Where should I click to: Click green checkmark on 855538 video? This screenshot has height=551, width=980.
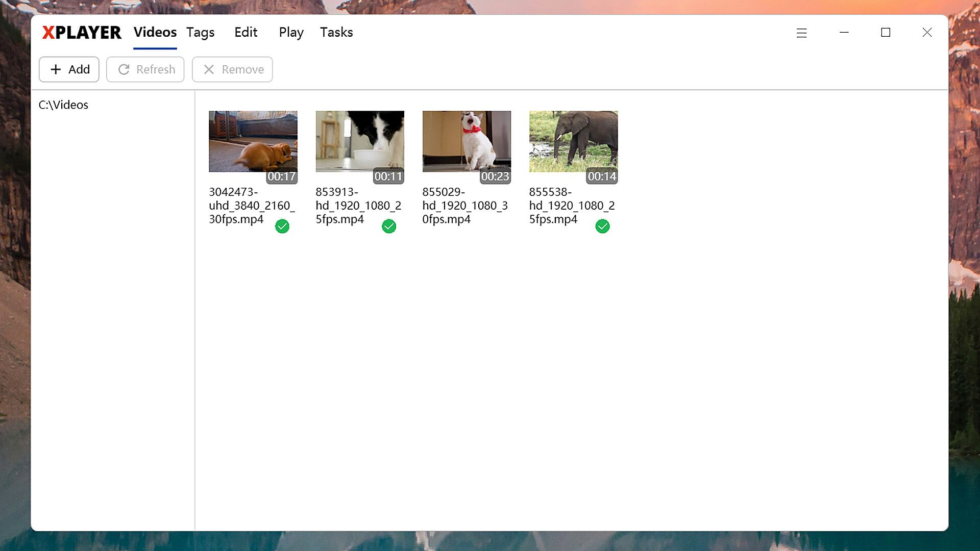point(602,226)
